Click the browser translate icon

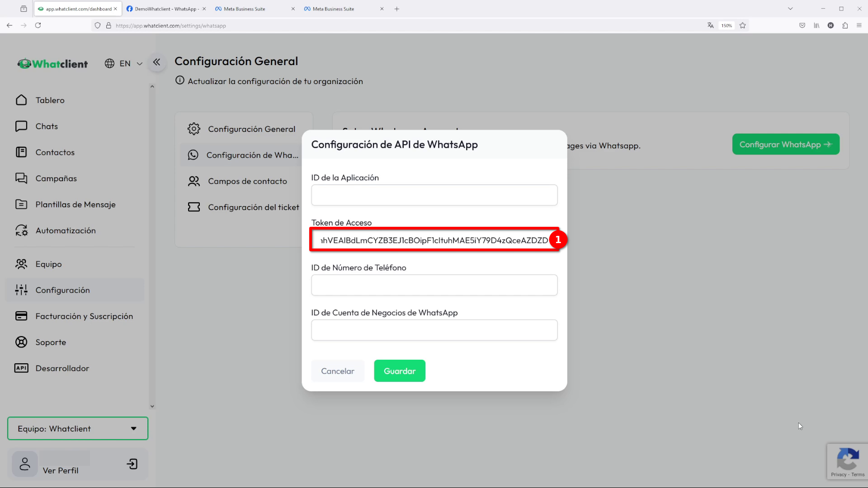pyautogui.click(x=710, y=26)
